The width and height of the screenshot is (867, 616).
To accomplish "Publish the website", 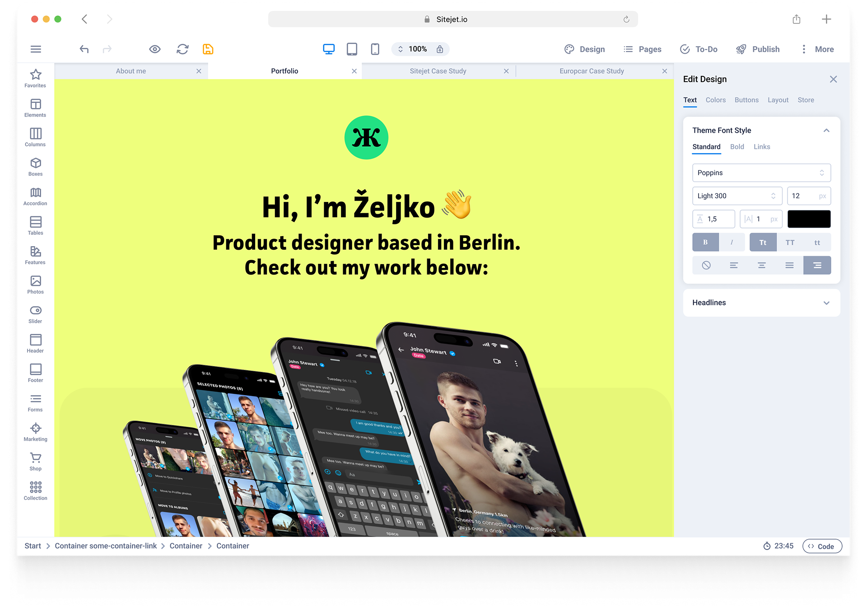I will pos(758,49).
